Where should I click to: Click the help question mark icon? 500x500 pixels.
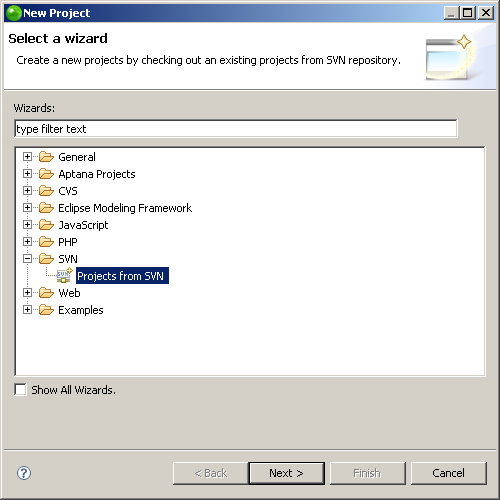point(24,473)
